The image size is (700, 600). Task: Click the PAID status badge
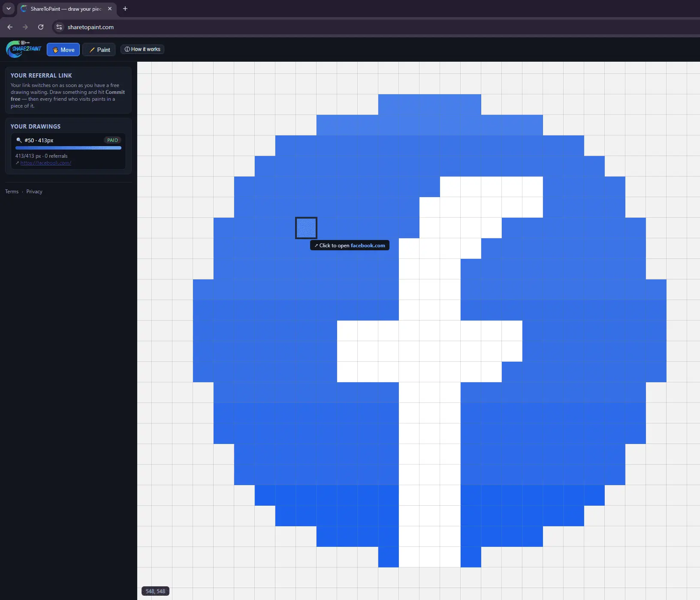(112, 140)
